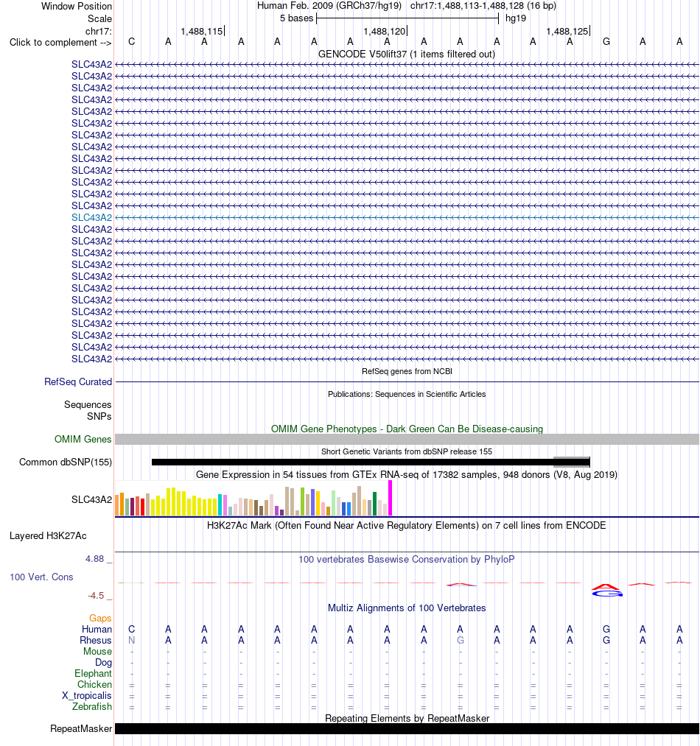Click the red-and-blue G logo in PhyloP graph

606,591
